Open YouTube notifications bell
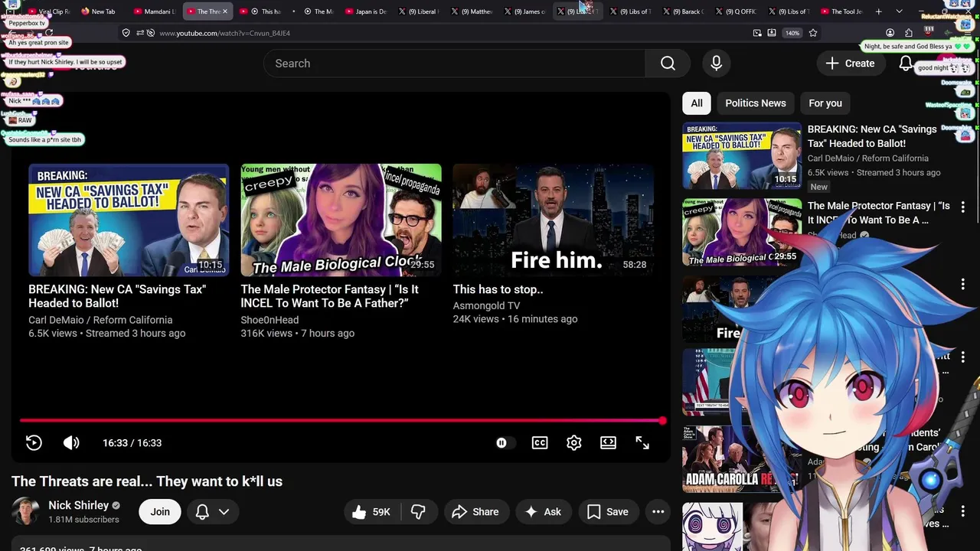This screenshot has width=980, height=551. coord(906,64)
